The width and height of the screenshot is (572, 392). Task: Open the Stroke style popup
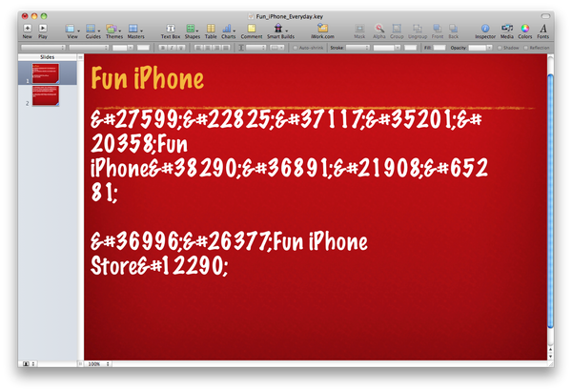click(357, 48)
